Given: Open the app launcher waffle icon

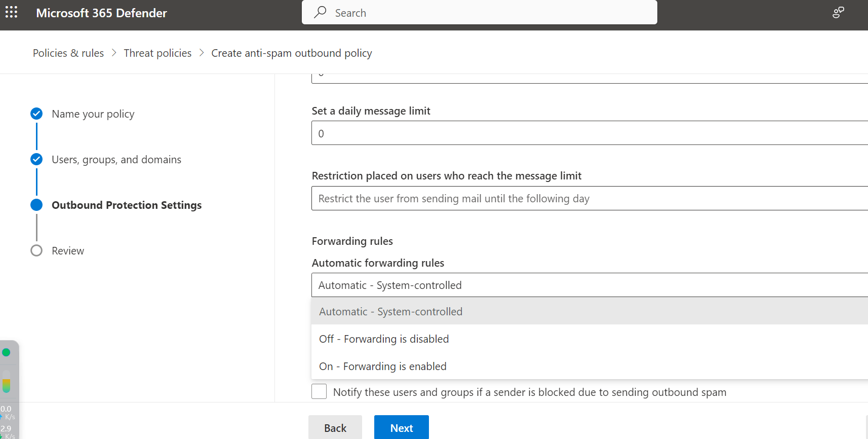Looking at the screenshot, I should [11, 12].
